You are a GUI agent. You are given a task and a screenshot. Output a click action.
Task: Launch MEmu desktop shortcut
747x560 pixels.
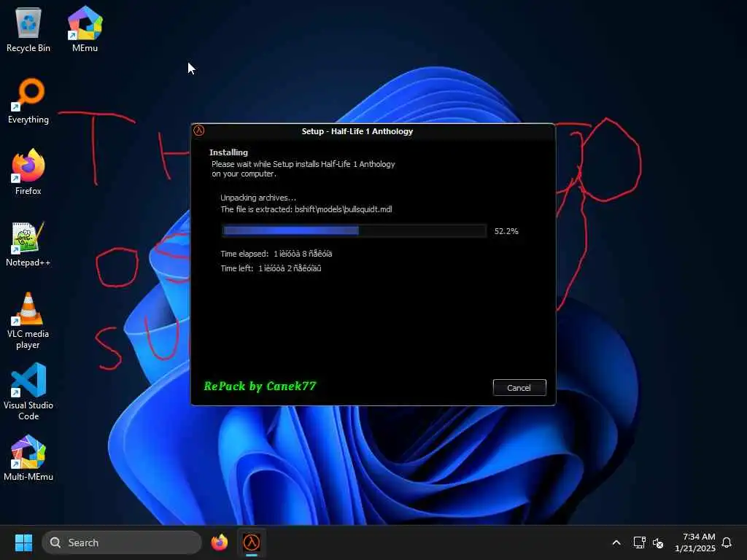[85, 29]
